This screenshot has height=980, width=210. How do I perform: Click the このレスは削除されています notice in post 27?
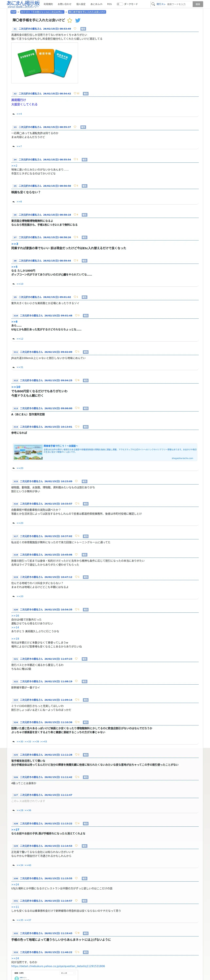pyautogui.click(x=28, y=801)
